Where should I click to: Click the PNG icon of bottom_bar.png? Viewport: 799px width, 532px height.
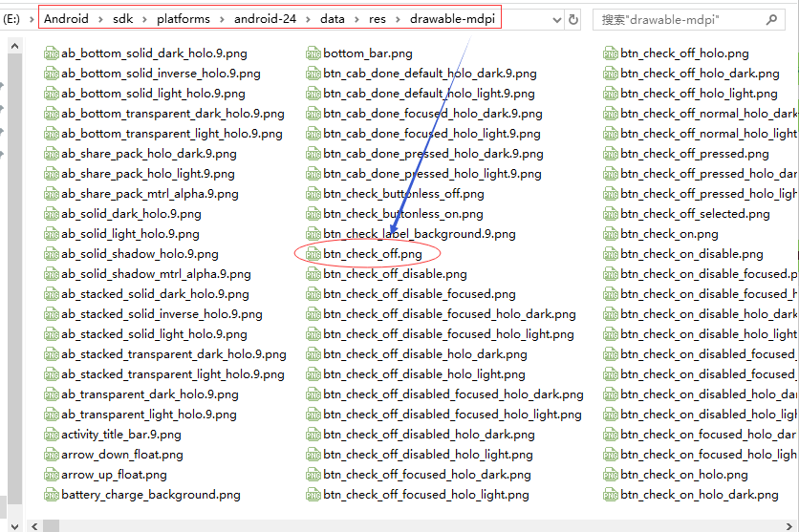pyautogui.click(x=313, y=53)
